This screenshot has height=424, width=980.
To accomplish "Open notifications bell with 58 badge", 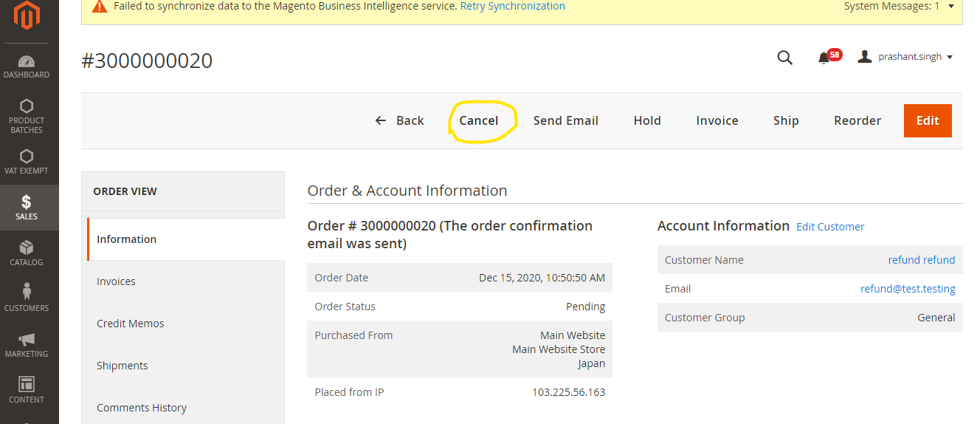I will click(825, 58).
